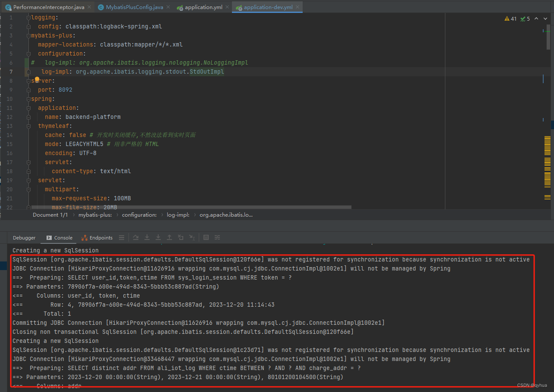The height and width of the screenshot is (392, 554).
Task: Click the 'port: 8092' line
Action: tap(55, 90)
